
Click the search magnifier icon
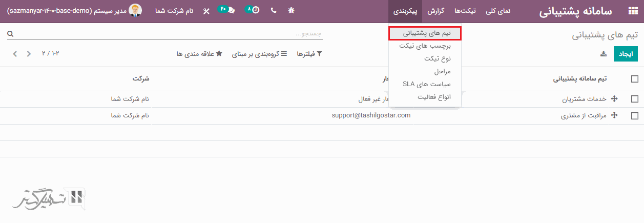[x=10, y=34]
